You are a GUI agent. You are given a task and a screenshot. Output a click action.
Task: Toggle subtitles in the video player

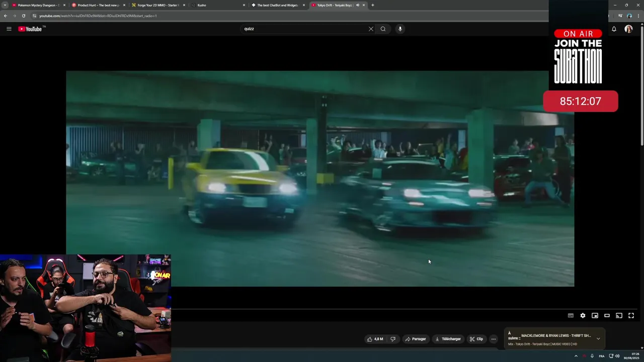571,316
